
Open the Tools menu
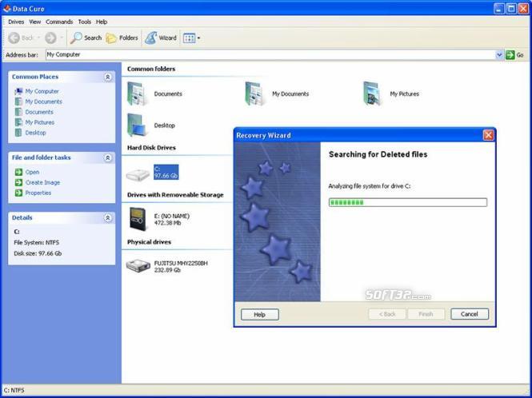(x=85, y=22)
